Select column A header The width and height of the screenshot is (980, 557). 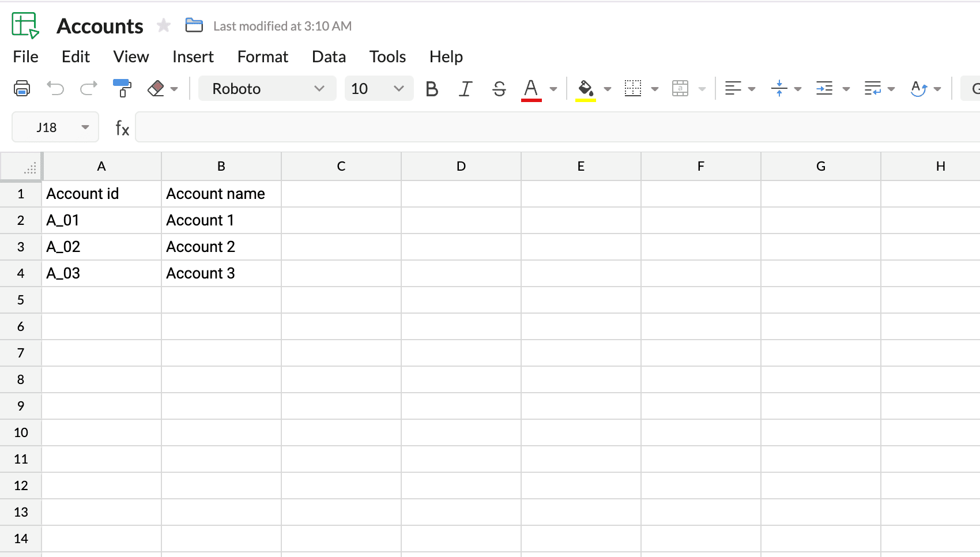[101, 167]
